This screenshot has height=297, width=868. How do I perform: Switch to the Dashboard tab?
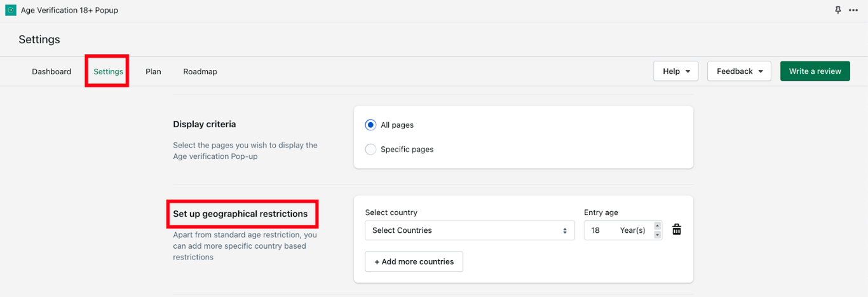(x=51, y=71)
